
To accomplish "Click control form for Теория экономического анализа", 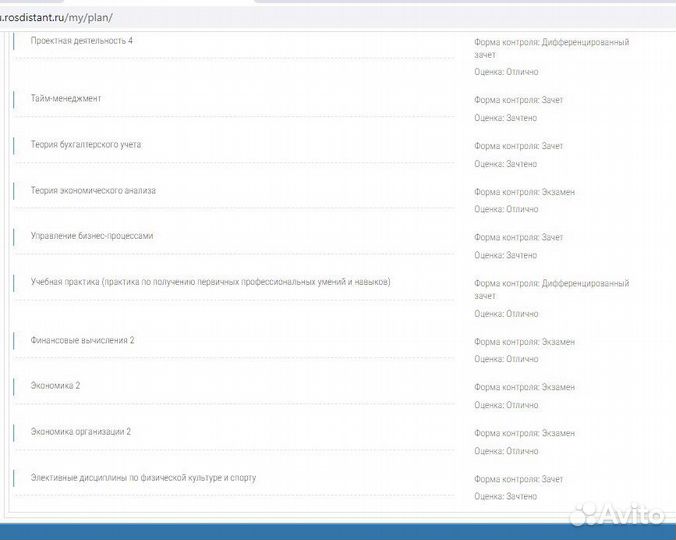I will coord(524,192).
